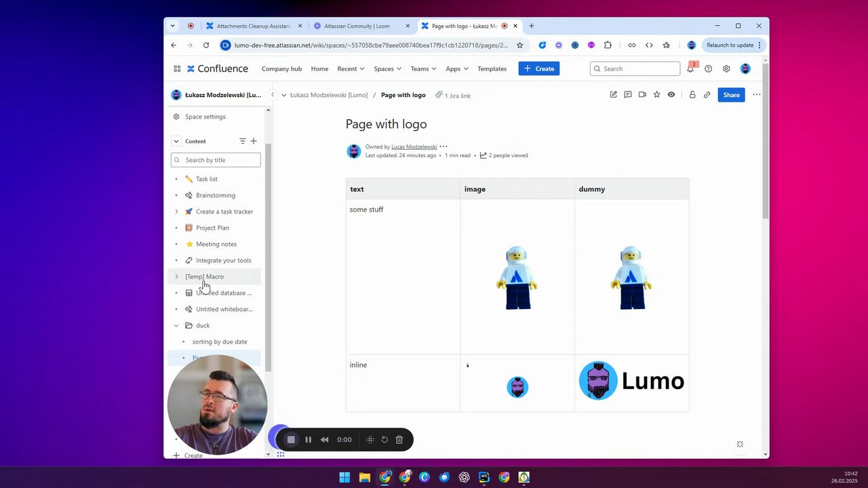Open the Confluence help icon
This screenshot has width=868, height=488.
click(x=708, y=68)
